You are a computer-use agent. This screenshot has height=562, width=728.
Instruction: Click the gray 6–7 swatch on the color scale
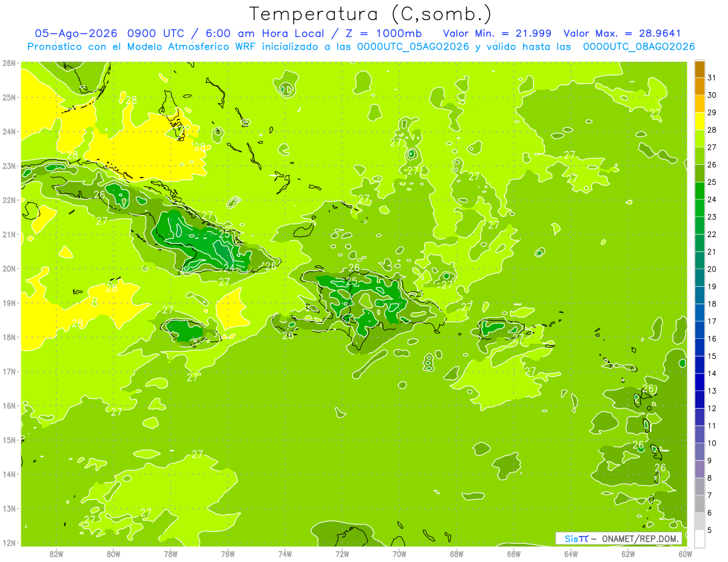[x=699, y=504]
